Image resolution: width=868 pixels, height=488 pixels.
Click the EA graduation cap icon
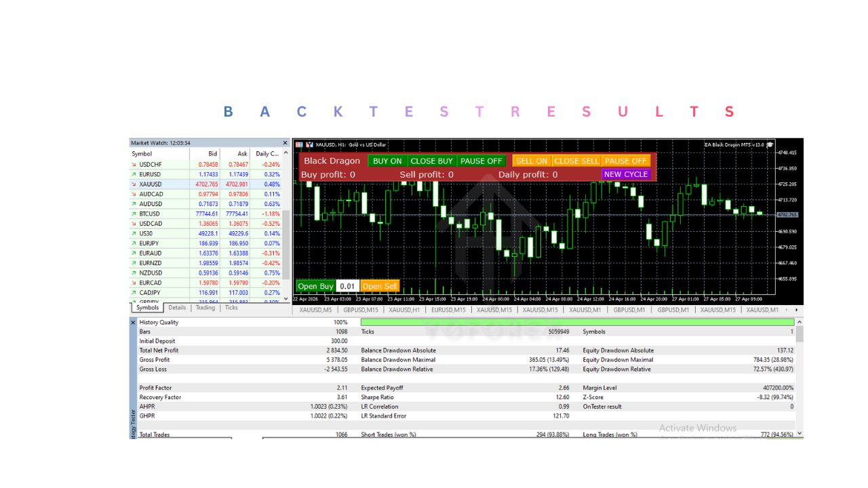770,144
